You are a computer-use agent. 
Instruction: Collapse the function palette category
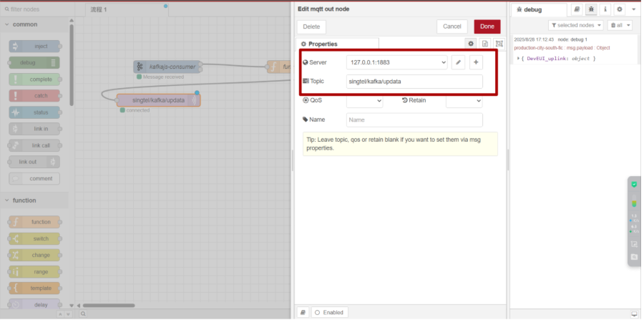coord(8,200)
